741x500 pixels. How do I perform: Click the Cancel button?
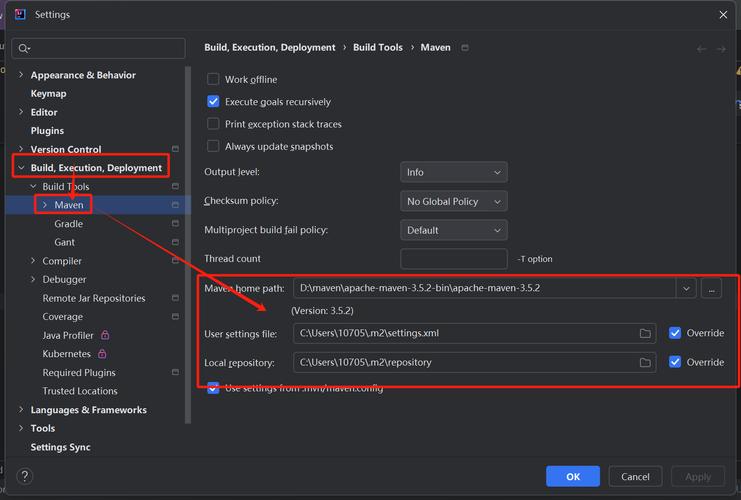(x=635, y=477)
